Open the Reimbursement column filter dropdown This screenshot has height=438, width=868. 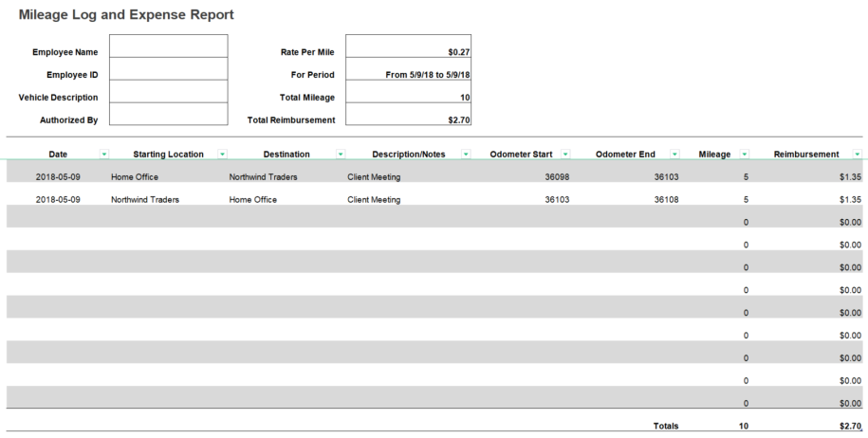[x=858, y=155]
